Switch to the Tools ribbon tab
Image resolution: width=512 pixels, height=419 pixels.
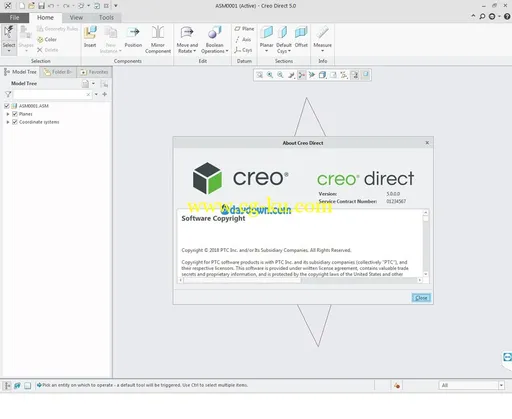click(x=106, y=18)
